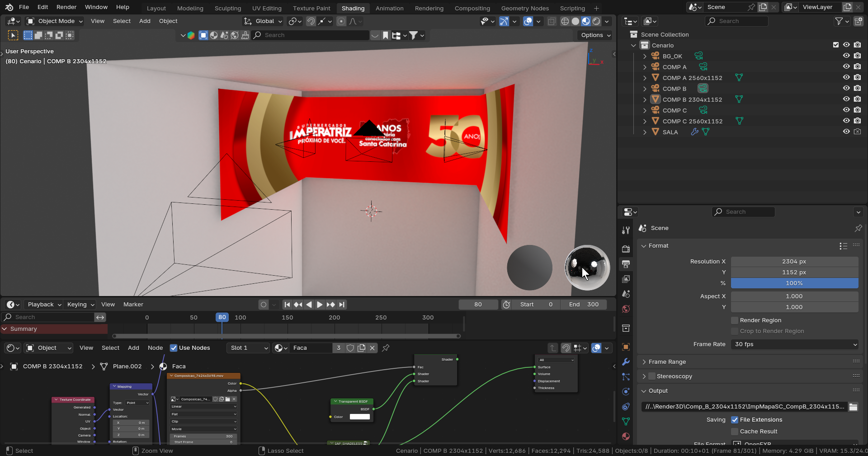This screenshot has width=868, height=456.
Task: Open the Modifiers properties tab
Action: point(626,362)
